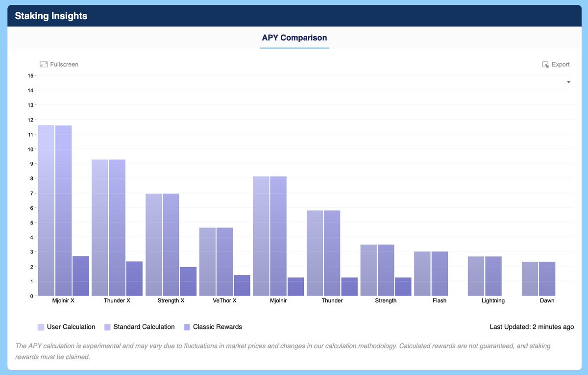This screenshot has width=588, height=375.
Task: Toggle User Calculation legend swatch
Action: click(x=41, y=327)
